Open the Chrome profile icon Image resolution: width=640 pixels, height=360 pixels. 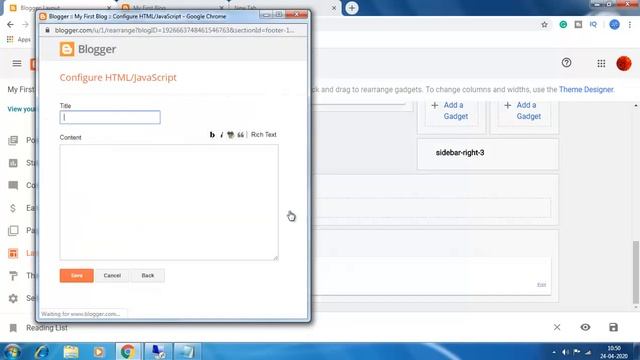click(614, 24)
